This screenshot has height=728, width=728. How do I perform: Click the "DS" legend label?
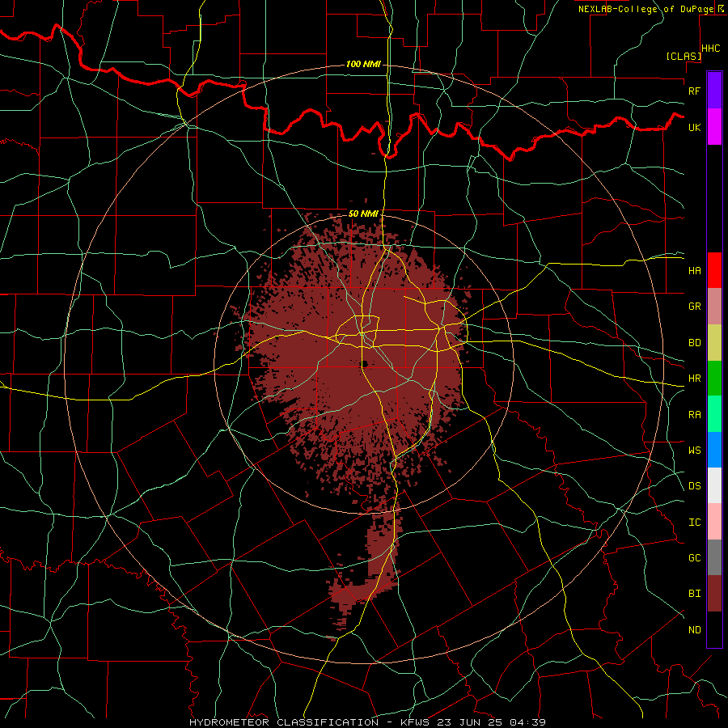tap(694, 486)
